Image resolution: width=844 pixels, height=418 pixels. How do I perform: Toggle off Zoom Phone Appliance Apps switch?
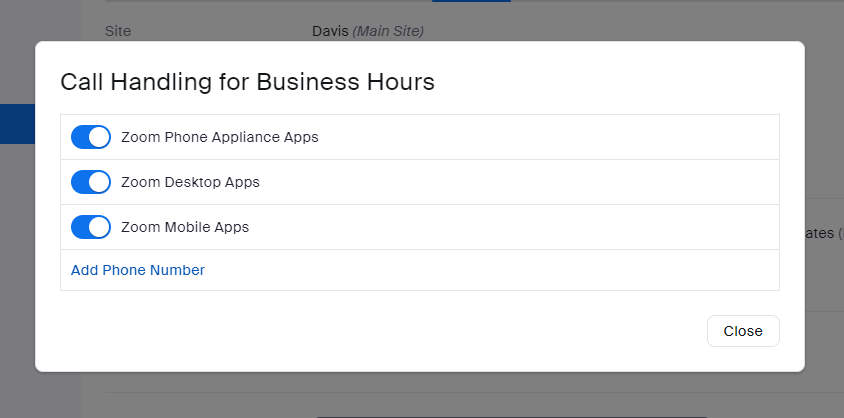click(91, 137)
